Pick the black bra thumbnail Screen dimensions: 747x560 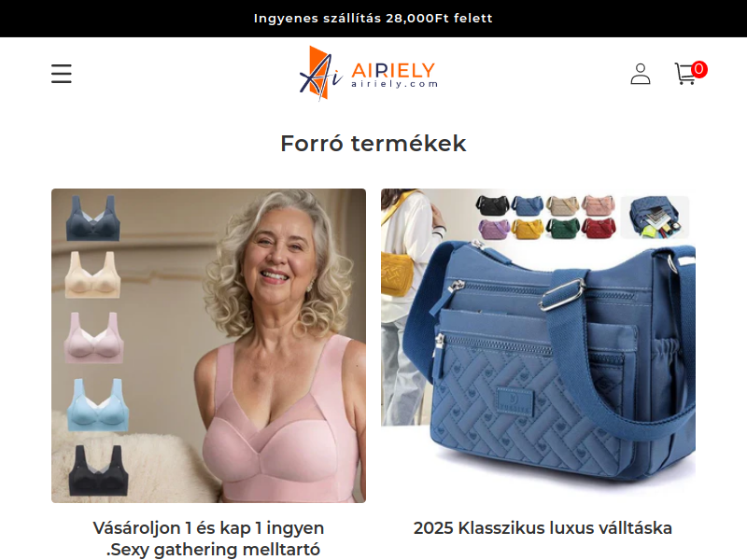point(98,470)
